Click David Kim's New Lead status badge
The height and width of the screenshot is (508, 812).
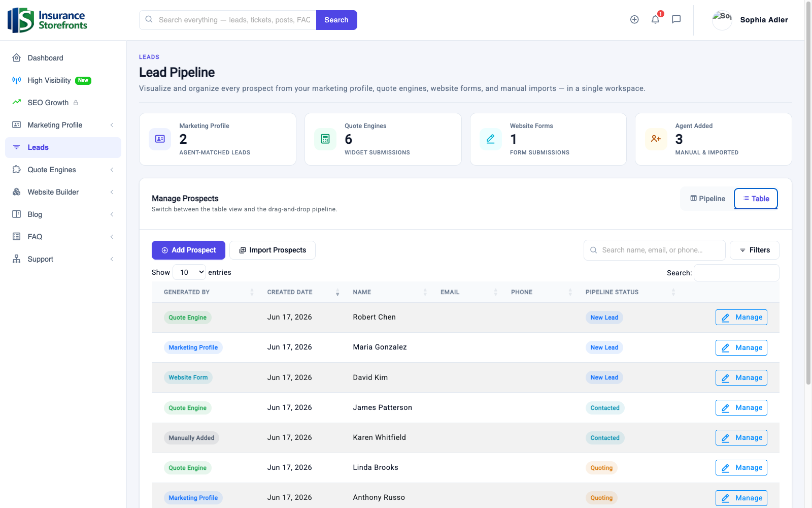pos(604,377)
